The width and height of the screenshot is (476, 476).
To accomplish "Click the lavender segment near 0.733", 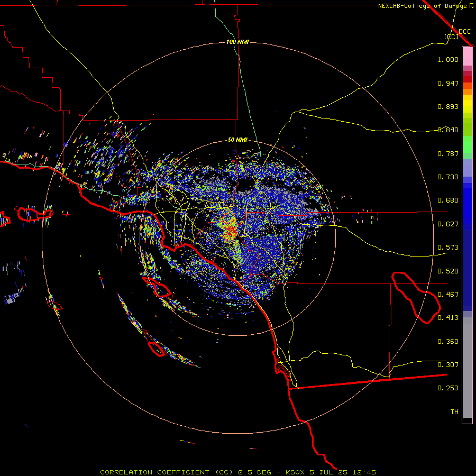I will 467,168.
